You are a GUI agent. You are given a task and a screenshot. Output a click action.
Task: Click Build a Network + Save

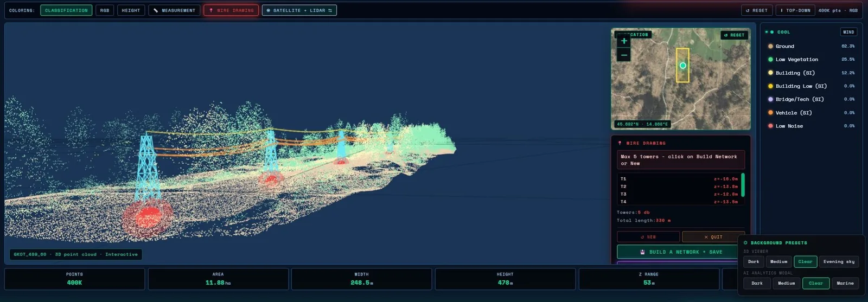coord(681,252)
